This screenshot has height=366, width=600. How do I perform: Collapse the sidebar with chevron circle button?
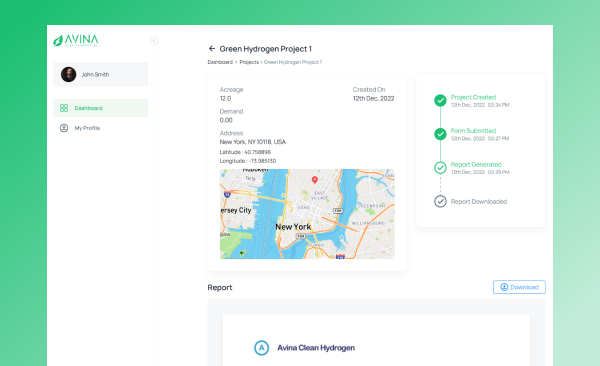[154, 40]
